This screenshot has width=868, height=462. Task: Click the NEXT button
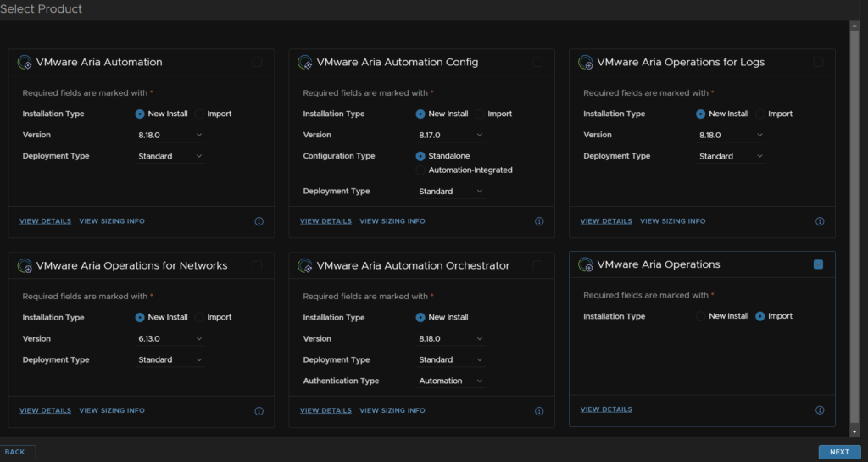tap(839, 452)
